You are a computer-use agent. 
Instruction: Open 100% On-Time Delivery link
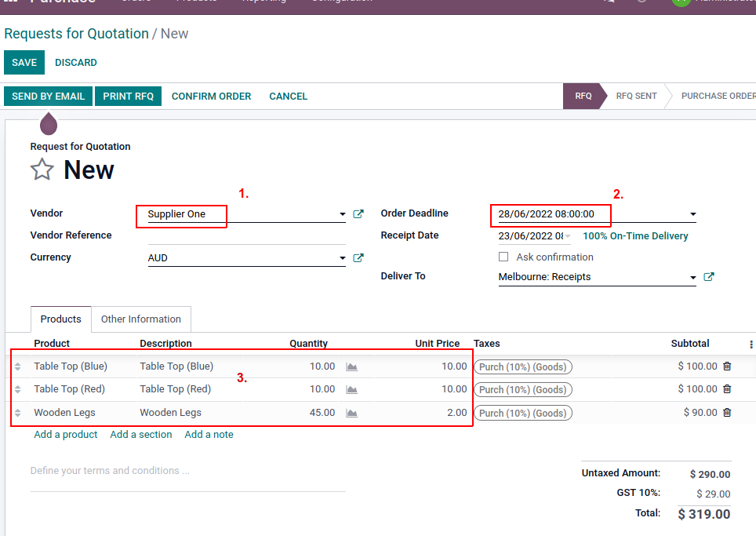635,236
